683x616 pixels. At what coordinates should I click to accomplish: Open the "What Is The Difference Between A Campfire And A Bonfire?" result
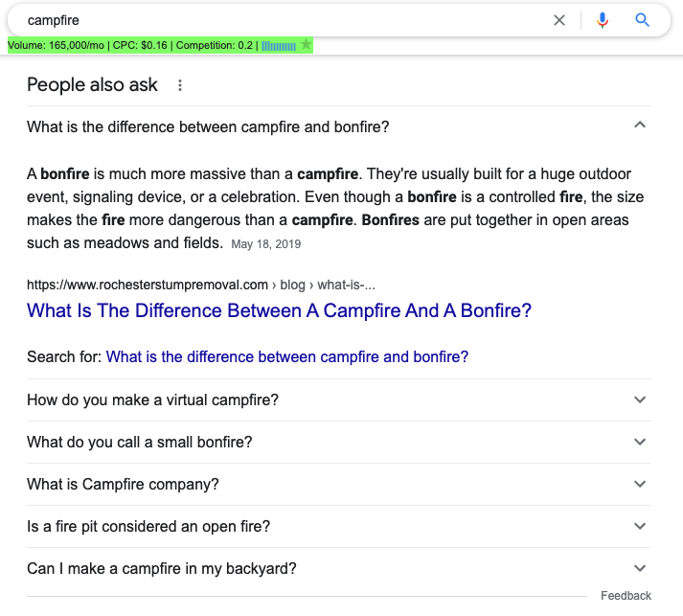pos(279,310)
